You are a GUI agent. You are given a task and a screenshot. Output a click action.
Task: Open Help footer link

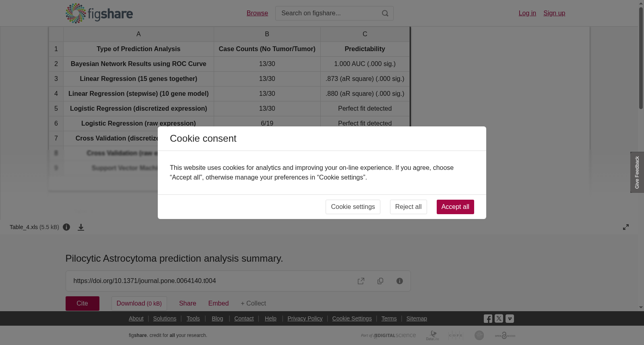[x=270, y=318]
